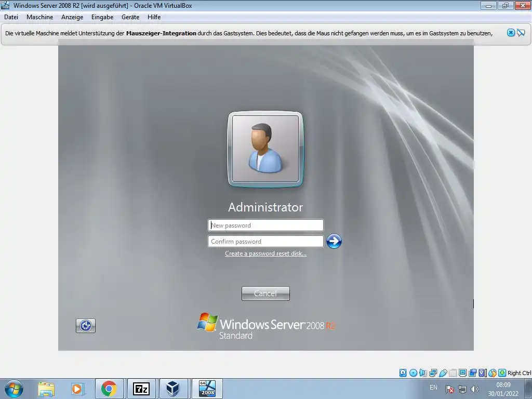Dismiss the mouse integration notification

coord(511,33)
